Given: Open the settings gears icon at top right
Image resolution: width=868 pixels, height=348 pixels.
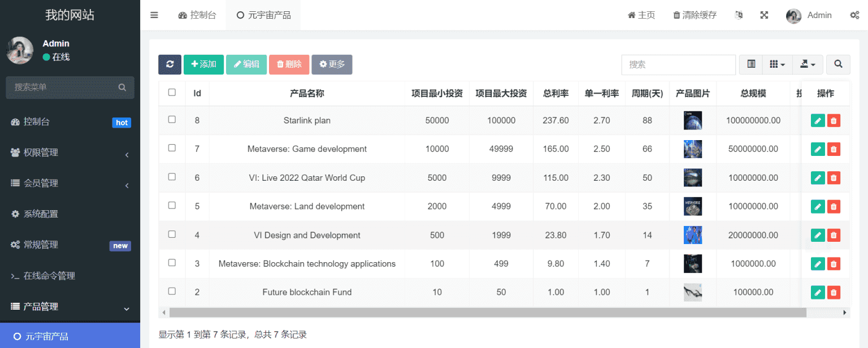Looking at the screenshot, I should coord(854,15).
